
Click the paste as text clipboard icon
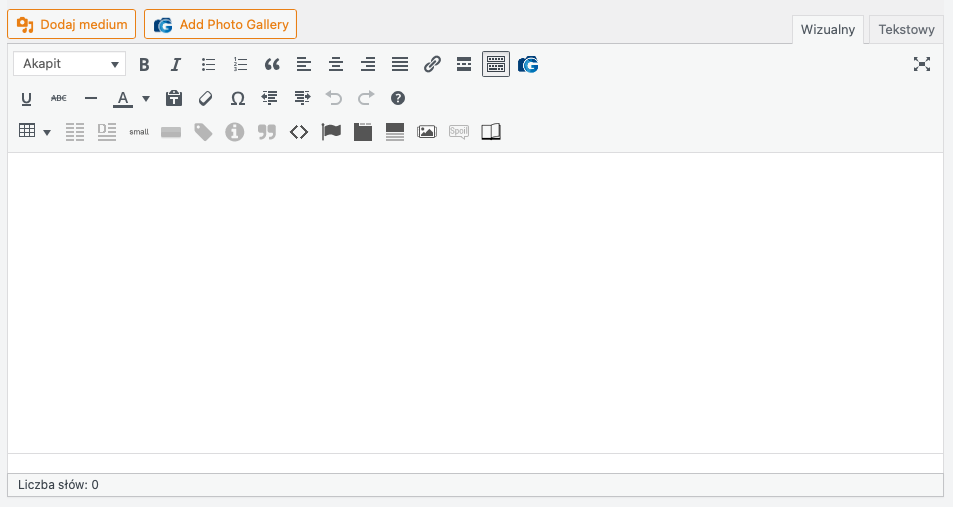tap(174, 98)
